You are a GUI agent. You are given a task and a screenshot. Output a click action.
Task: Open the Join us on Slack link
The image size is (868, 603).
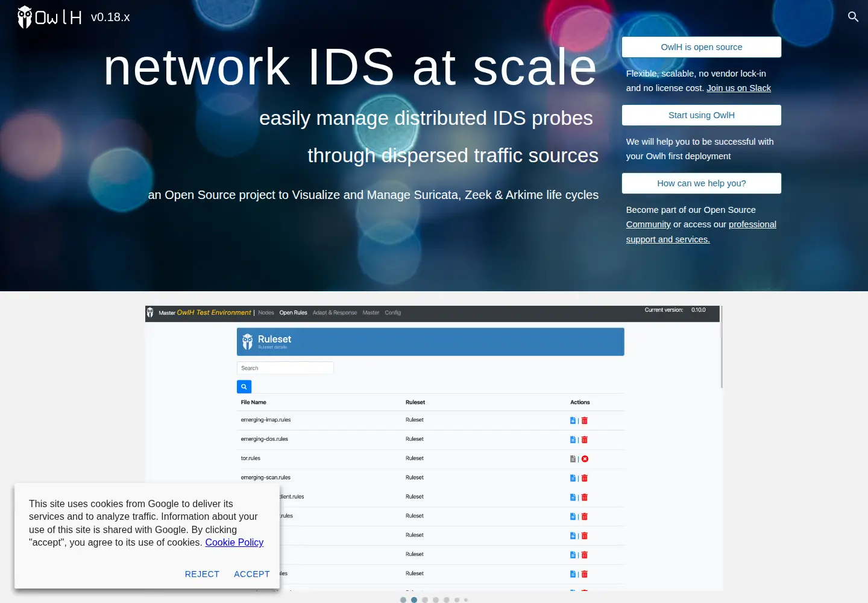[x=739, y=88]
